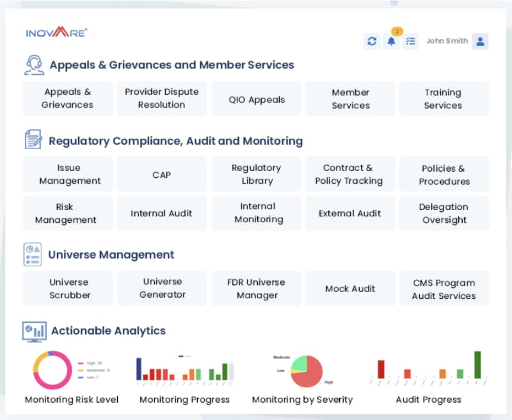Select the Delegation Oversight module
This screenshot has width=512, height=420.
coord(444,213)
